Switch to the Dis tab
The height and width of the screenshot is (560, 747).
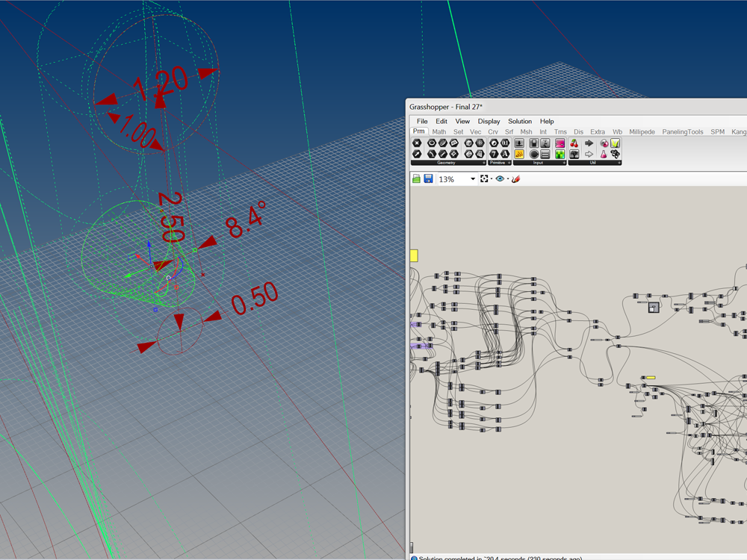click(x=578, y=132)
